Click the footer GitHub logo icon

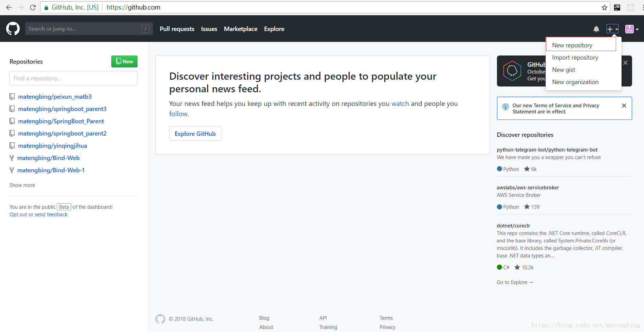tap(160, 319)
